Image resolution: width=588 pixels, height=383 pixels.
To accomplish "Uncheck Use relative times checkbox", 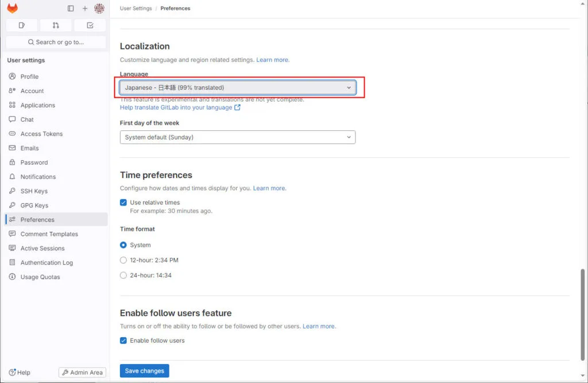I will point(123,203).
